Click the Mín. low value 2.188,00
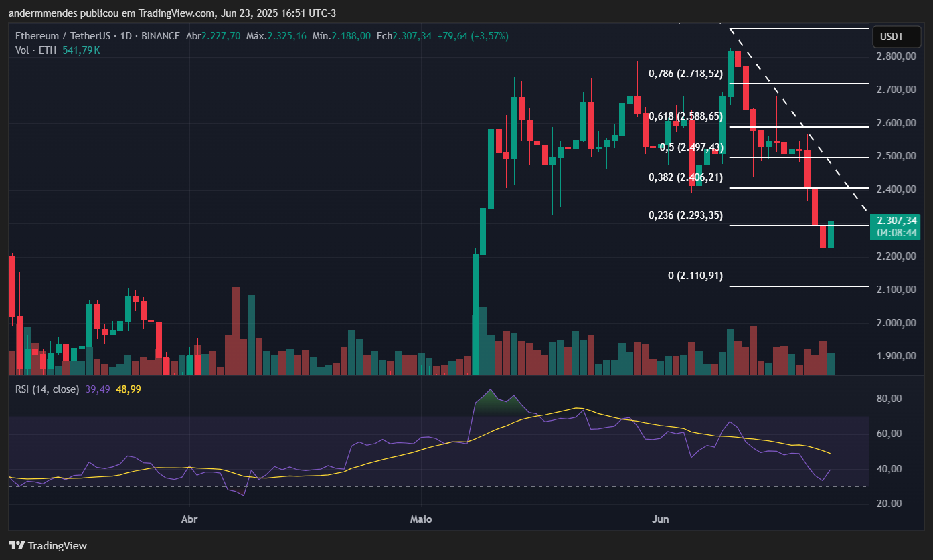This screenshot has width=933, height=560. [351, 36]
